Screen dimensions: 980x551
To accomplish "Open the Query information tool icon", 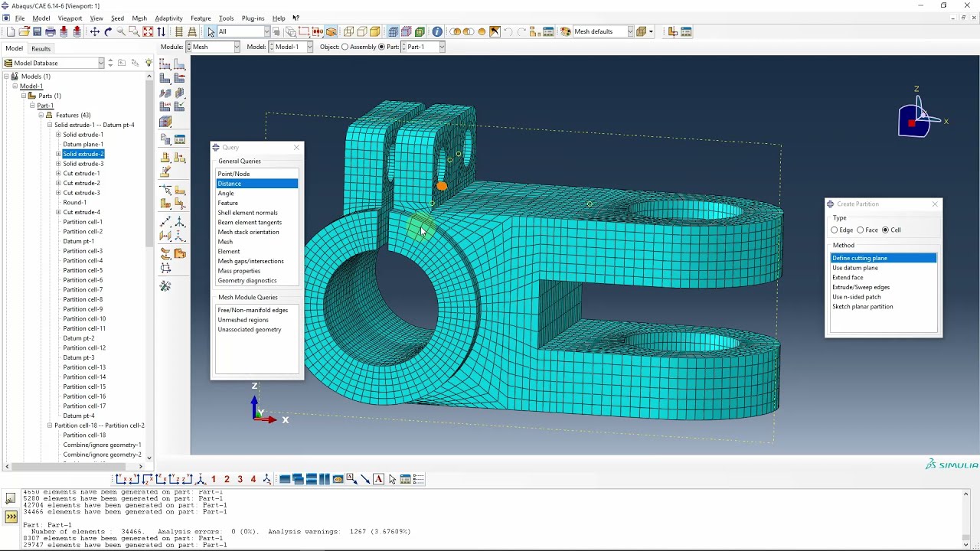I will point(437,31).
